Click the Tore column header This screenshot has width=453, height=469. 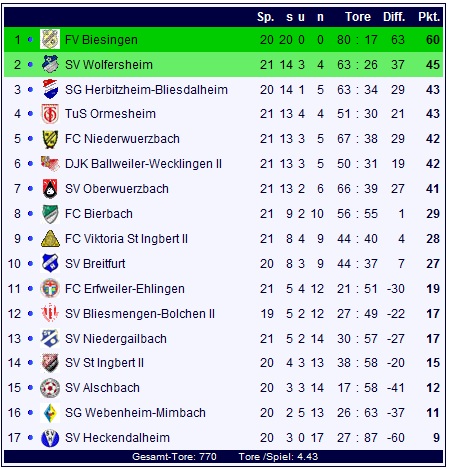[x=358, y=17]
